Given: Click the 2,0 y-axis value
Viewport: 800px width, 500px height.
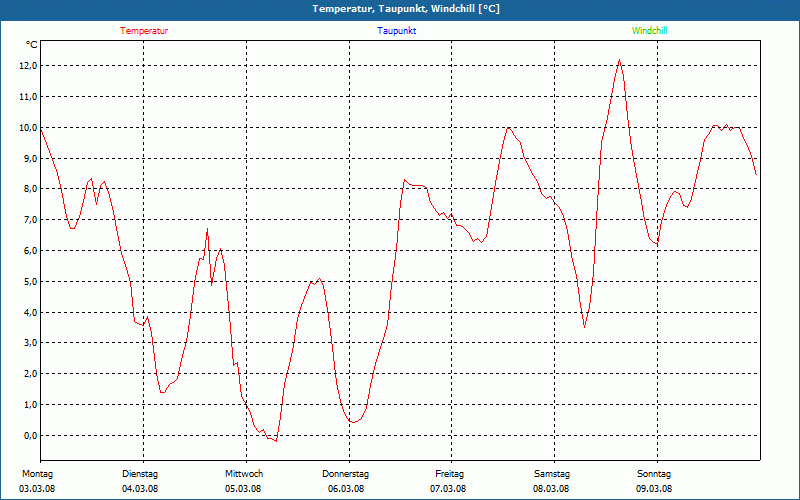Looking at the screenshot, I should (30, 373).
